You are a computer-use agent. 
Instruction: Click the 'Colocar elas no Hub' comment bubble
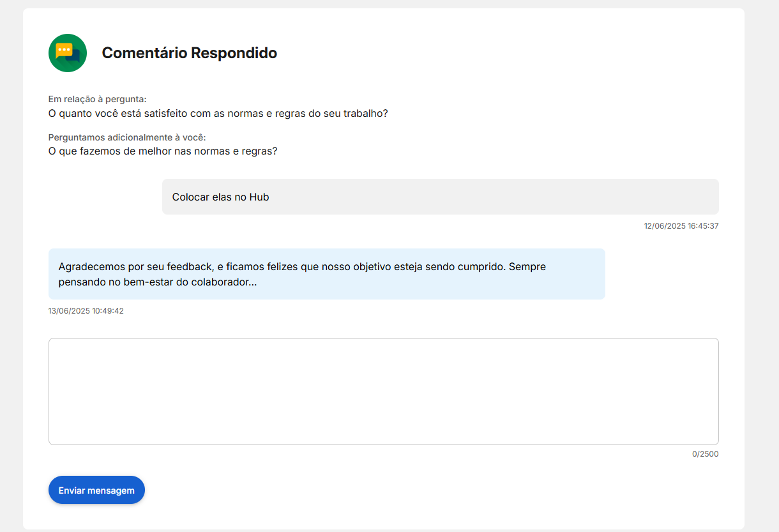441,197
